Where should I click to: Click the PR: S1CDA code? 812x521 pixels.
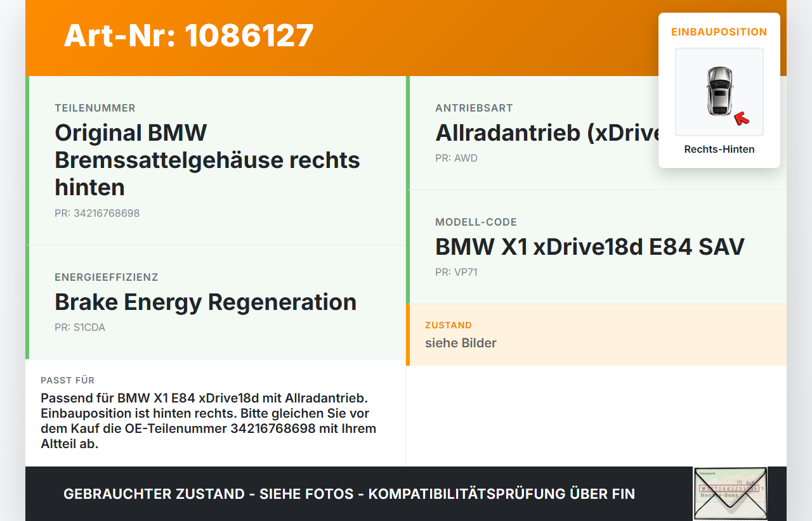click(80, 328)
